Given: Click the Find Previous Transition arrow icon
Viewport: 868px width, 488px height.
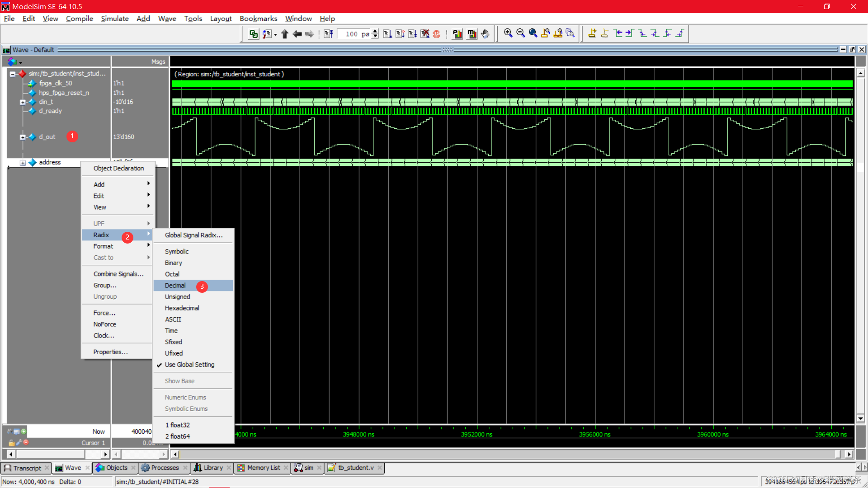Looking at the screenshot, I should pos(618,33).
